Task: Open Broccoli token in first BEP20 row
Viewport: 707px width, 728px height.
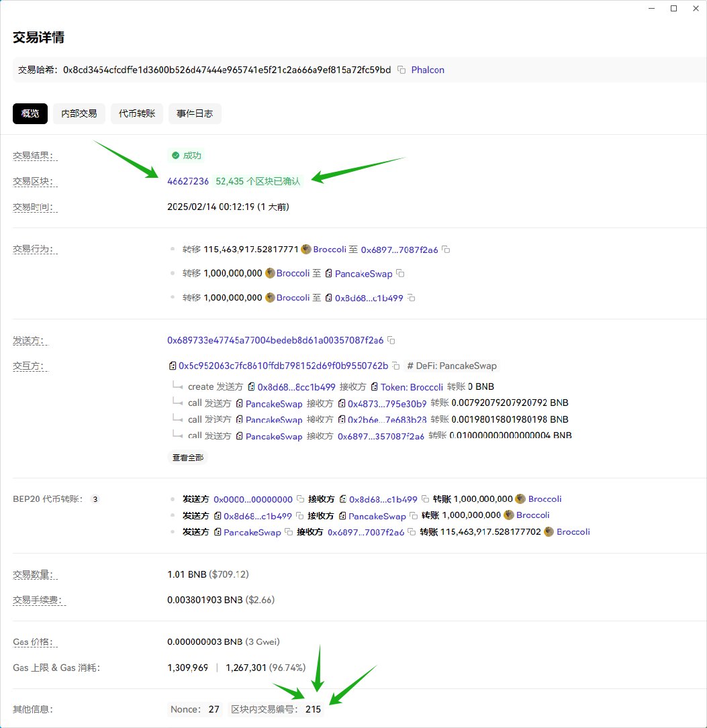Action: pos(545,499)
